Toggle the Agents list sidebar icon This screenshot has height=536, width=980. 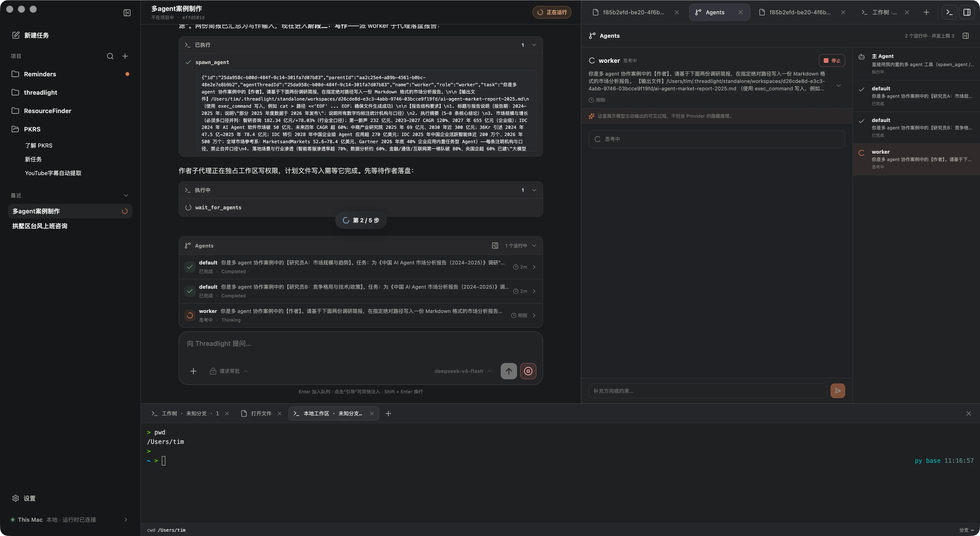click(x=965, y=36)
